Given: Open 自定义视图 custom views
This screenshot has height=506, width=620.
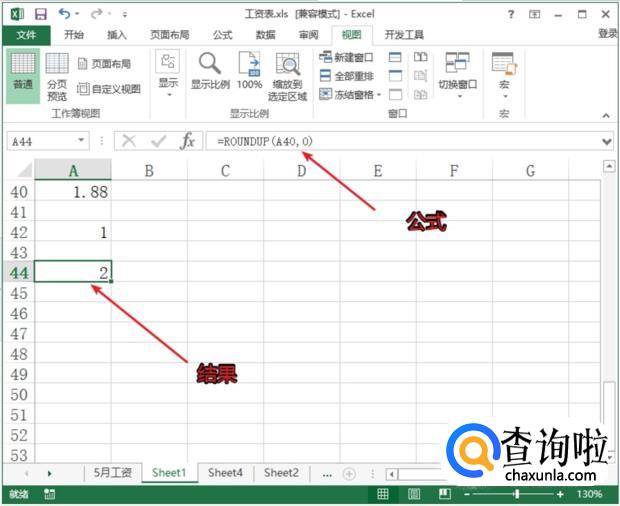Looking at the screenshot, I should click(x=109, y=89).
